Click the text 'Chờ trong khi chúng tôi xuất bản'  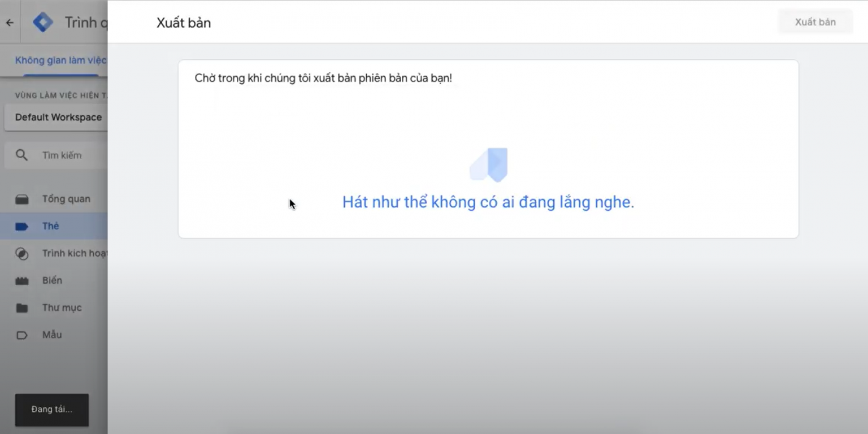pyautogui.click(x=275, y=78)
